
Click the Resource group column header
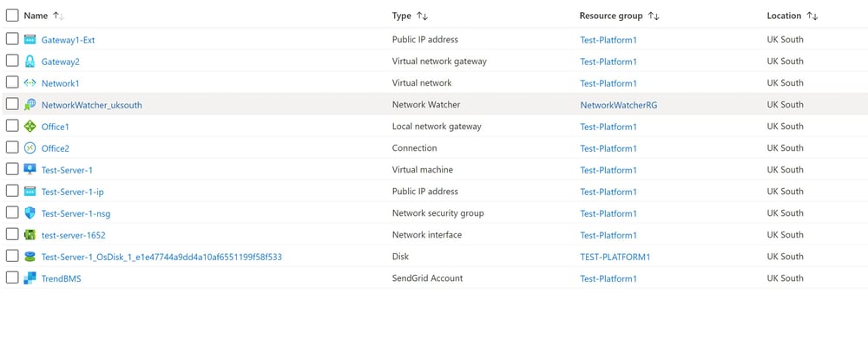pyautogui.click(x=611, y=16)
